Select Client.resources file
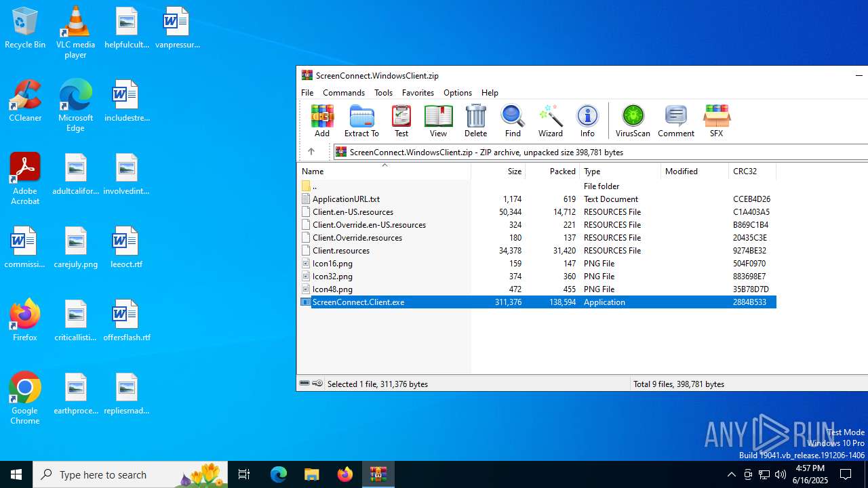This screenshot has height=488, width=868. tap(538, 250)
